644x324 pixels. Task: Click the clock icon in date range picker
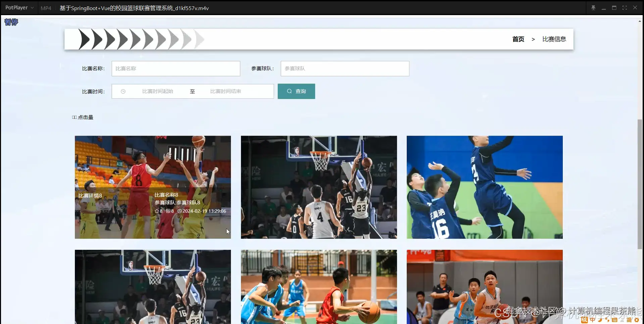click(x=123, y=91)
